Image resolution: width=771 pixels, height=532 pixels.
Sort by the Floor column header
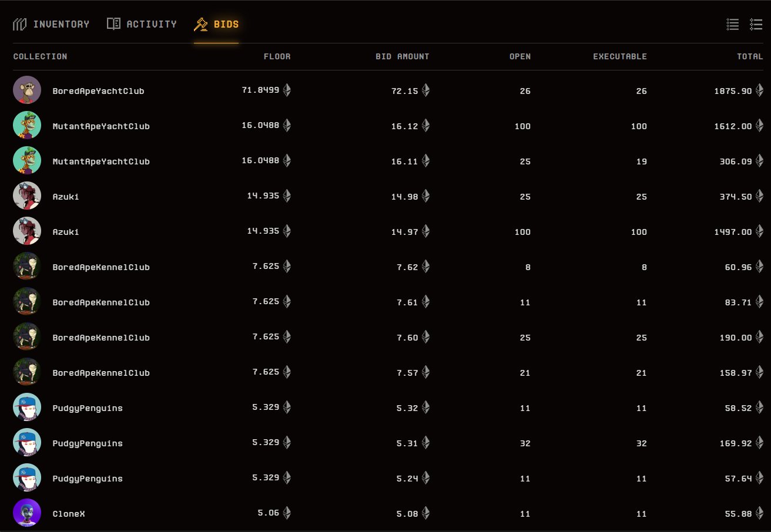click(277, 56)
